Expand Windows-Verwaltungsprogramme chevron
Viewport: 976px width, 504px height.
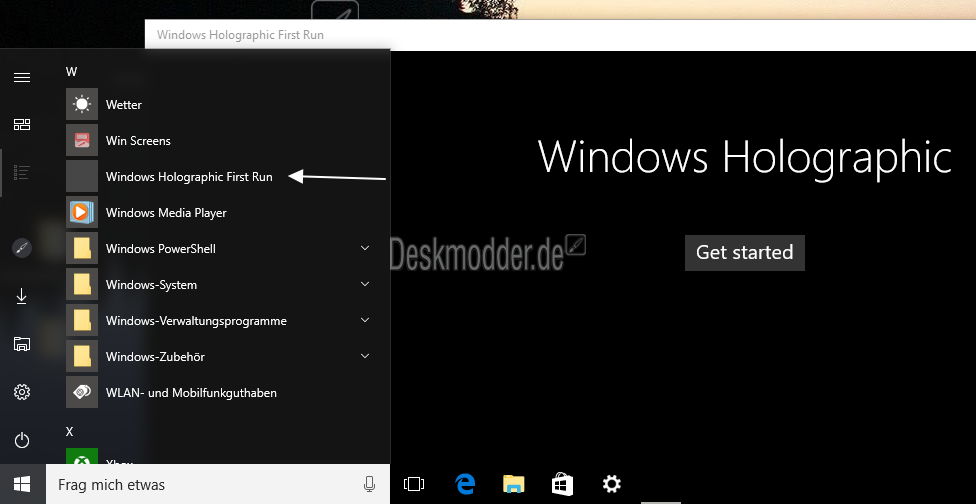pyautogui.click(x=365, y=320)
